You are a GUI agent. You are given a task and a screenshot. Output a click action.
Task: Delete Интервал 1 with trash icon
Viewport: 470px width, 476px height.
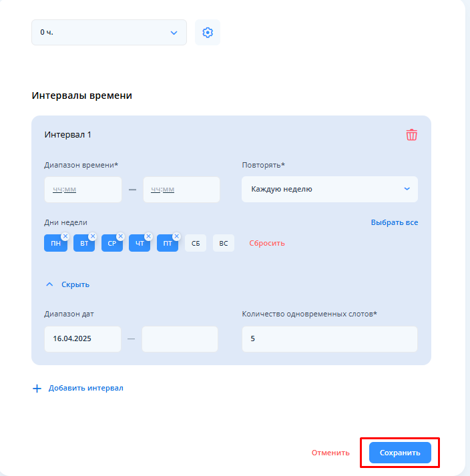coord(412,135)
